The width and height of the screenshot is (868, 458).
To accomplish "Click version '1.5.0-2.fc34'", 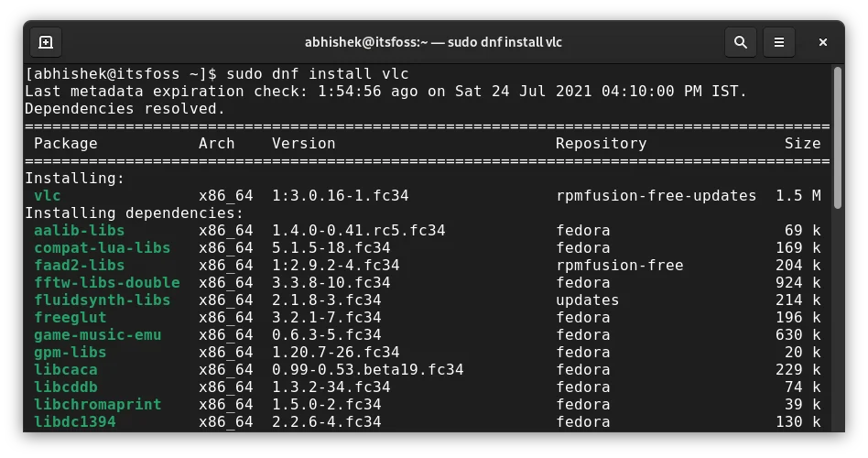I will point(326,404).
